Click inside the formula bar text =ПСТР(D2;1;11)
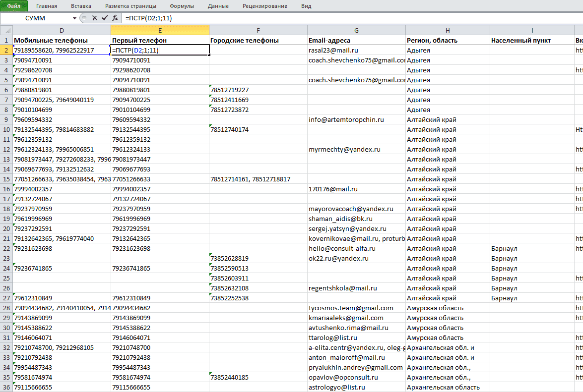This screenshot has height=392, width=583. pos(149,18)
